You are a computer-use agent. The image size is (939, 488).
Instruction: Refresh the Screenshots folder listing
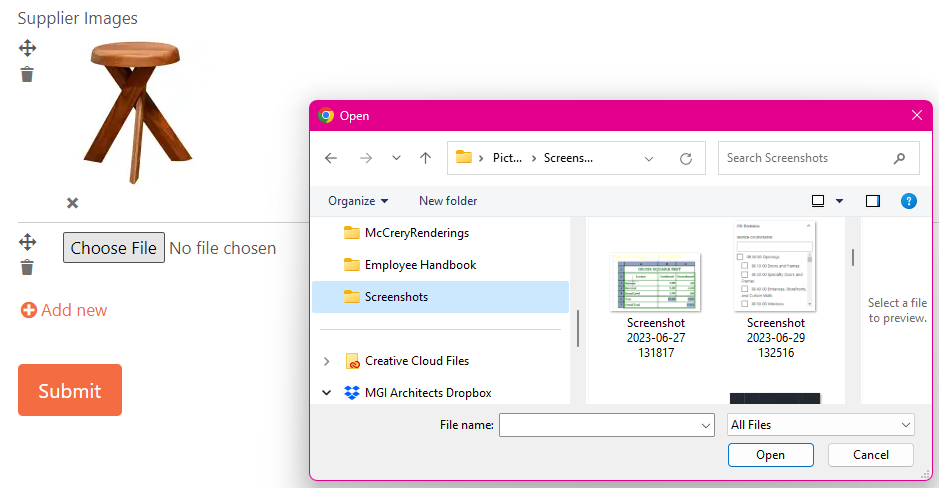(x=686, y=159)
